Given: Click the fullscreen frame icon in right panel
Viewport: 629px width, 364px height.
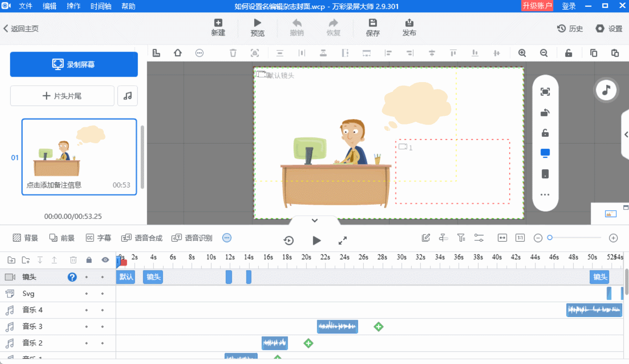Looking at the screenshot, I should [545, 92].
